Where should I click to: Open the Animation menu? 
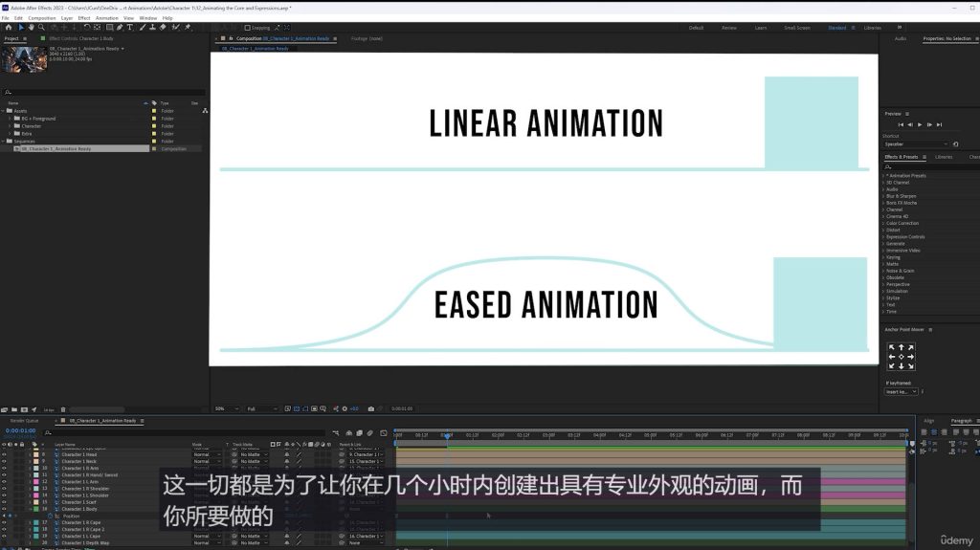pos(107,18)
